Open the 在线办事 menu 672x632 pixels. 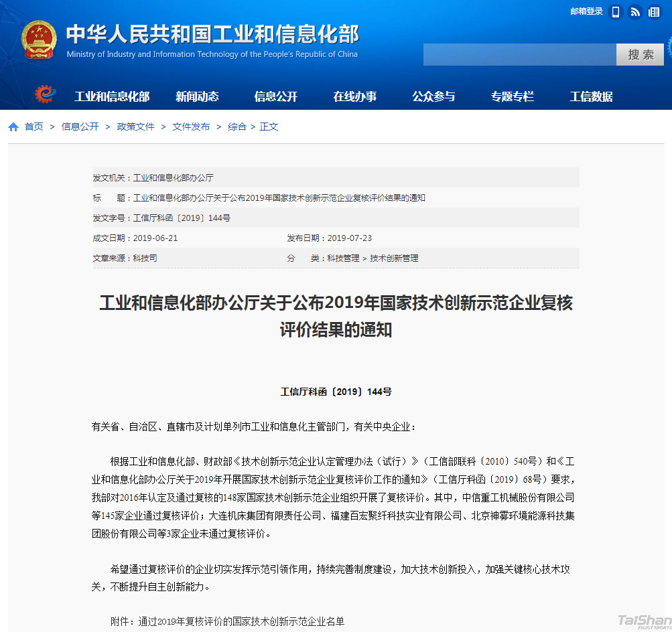pos(355,96)
